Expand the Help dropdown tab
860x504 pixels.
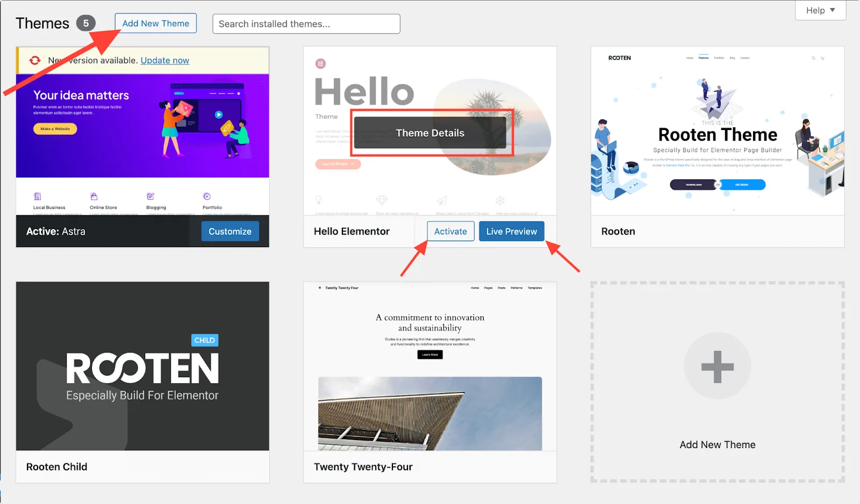820,10
